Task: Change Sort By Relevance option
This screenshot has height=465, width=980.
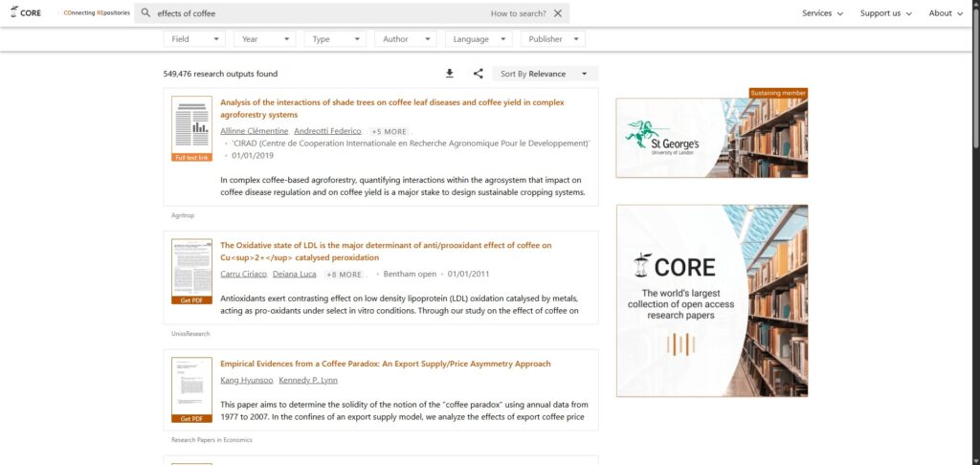Action: pos(545,74)
